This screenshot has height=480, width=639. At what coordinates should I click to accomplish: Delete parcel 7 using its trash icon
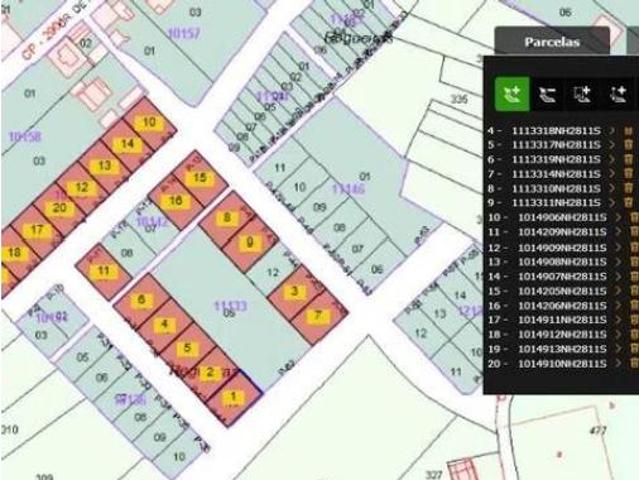628,174
